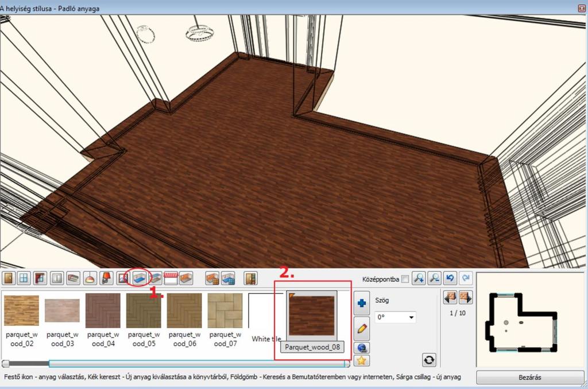Image resolution: width=588 pixels, height=389 pixels.
Task: Zoom in with the magnifier plus icon
Action: 419,278
